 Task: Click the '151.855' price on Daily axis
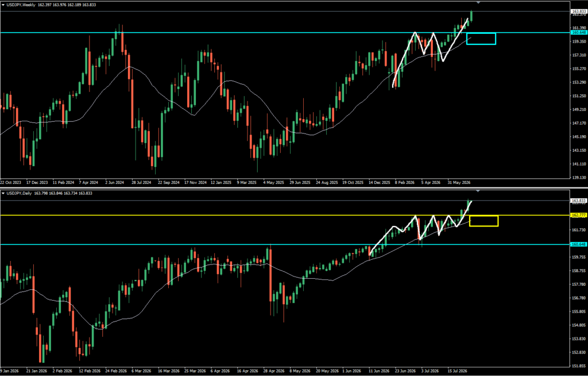pyautogui.click(x=579, y=366)
